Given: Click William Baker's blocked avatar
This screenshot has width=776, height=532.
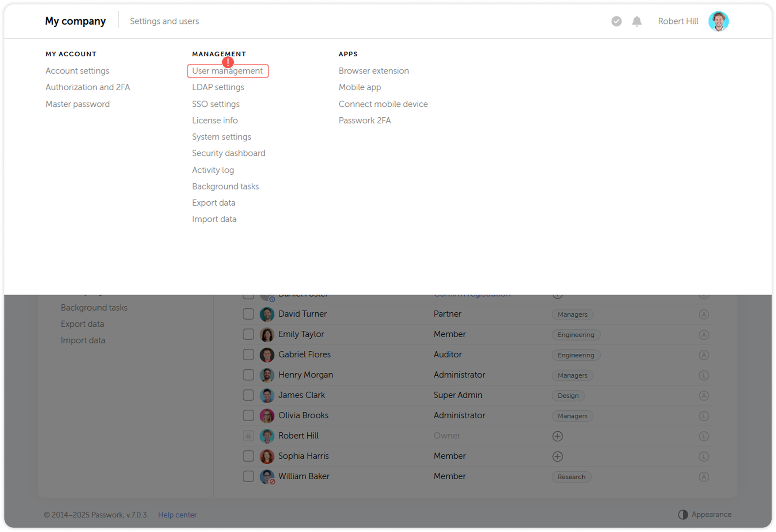Looking at the screenshot, I should (x=267, y=476).
